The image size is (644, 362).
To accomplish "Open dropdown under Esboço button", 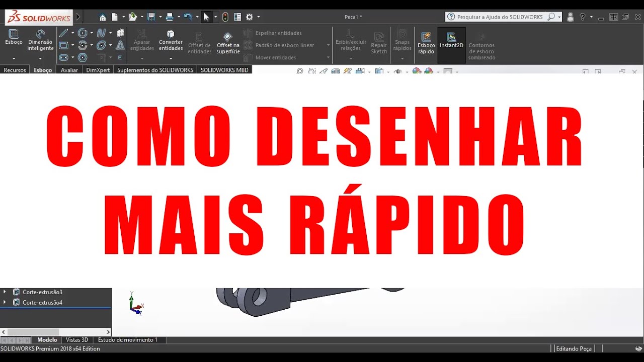I will [x=14, y=58].
